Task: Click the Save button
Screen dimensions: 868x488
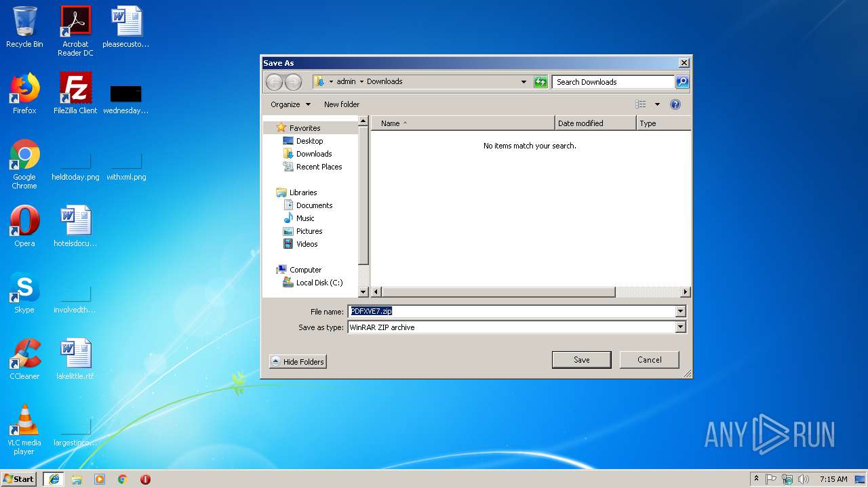Action: click(x=582, y=360)
